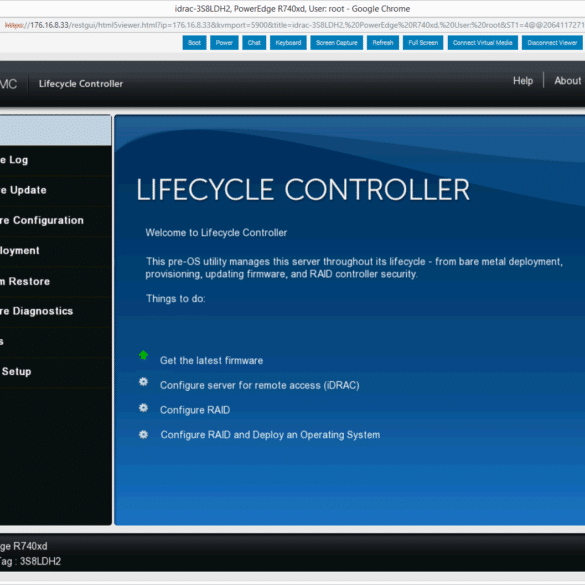Open the Hardware Configuration sidebar item
This screenshot has height=585, width=585.
(55, 220)
